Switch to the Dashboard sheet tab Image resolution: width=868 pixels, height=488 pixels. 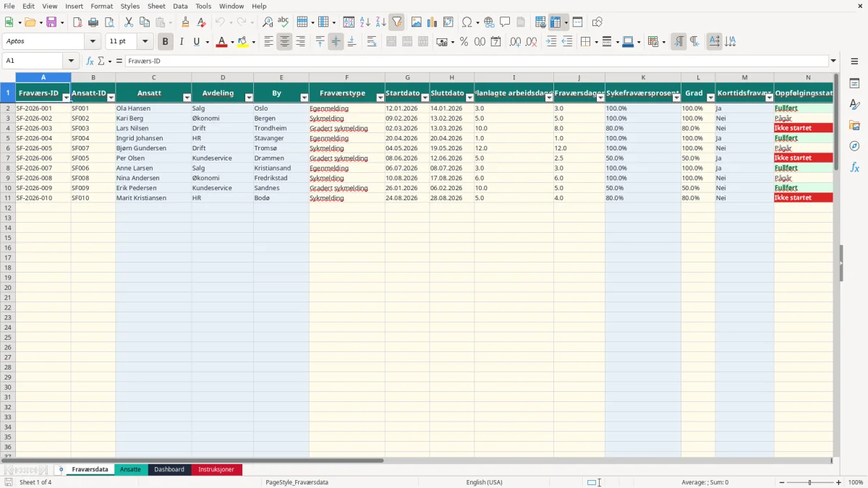click(169, 470)
